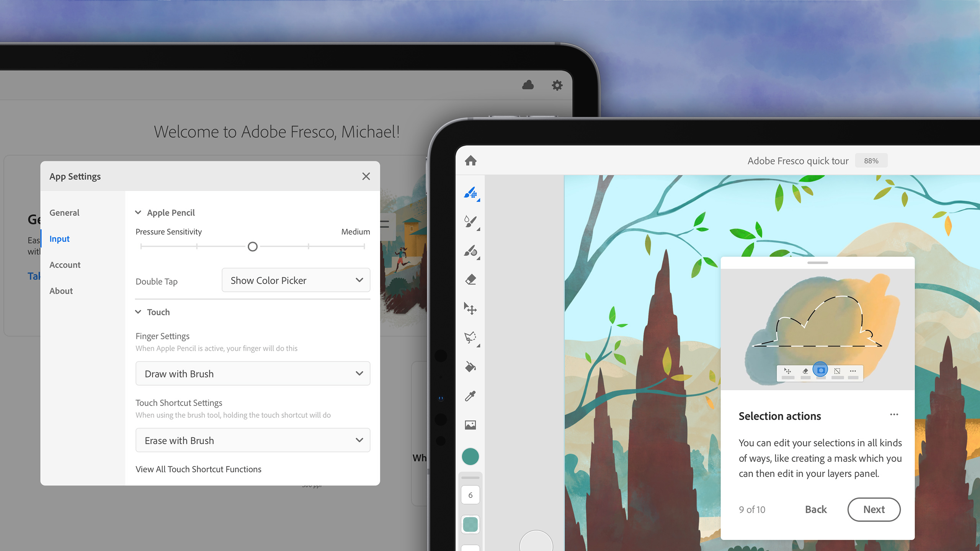Select the Lasso selection tool
The width and height of the screenshot is (980, 551).
[x=470, y=338]
